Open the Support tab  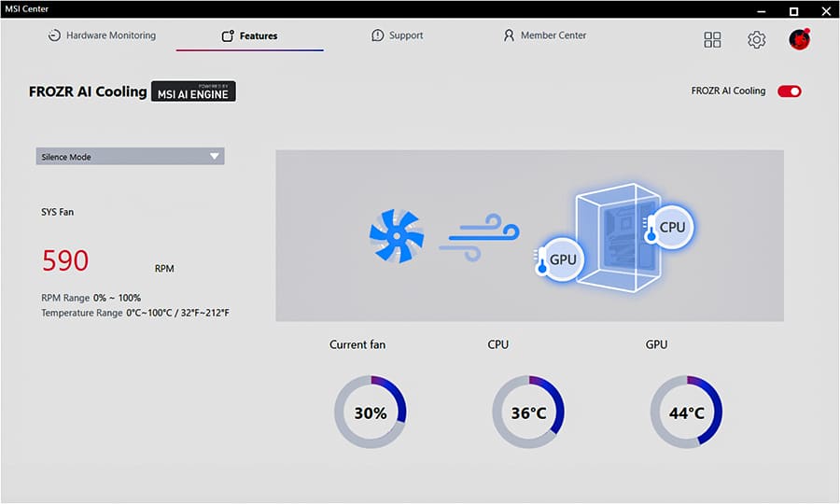[x=397, y=35]
